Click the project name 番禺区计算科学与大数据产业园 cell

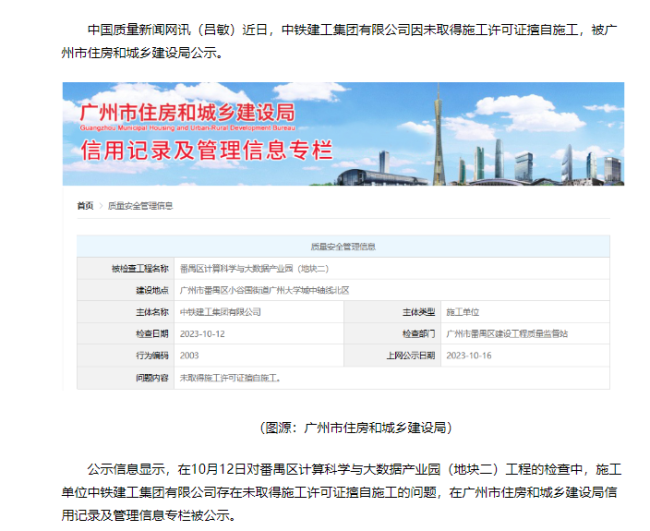[x=261, y=268]
